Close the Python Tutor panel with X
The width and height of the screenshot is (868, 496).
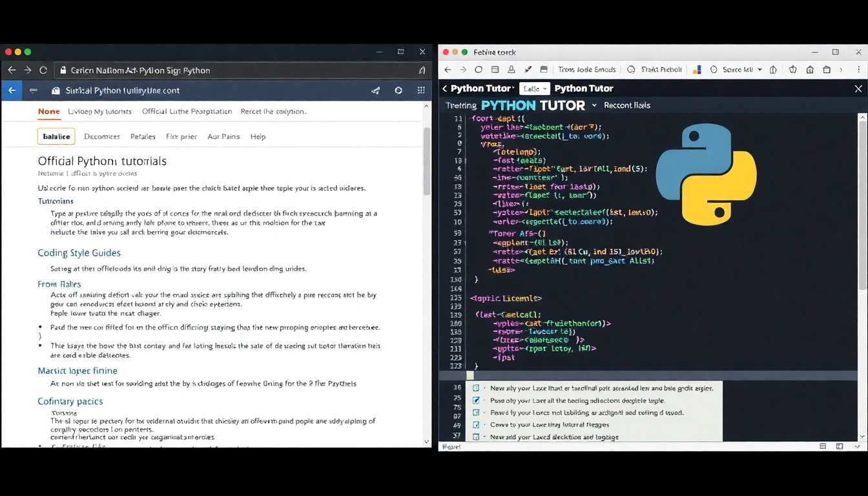click(858, 88)
